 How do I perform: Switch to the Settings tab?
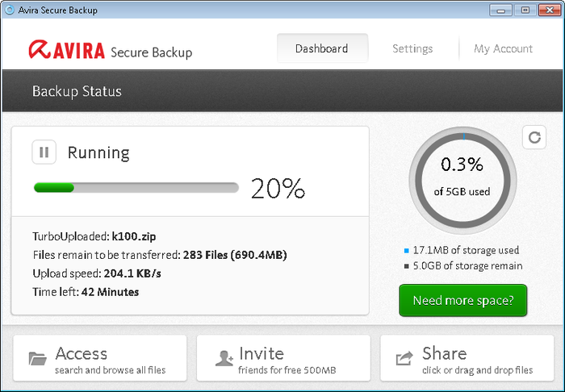(x=412, y=48)
